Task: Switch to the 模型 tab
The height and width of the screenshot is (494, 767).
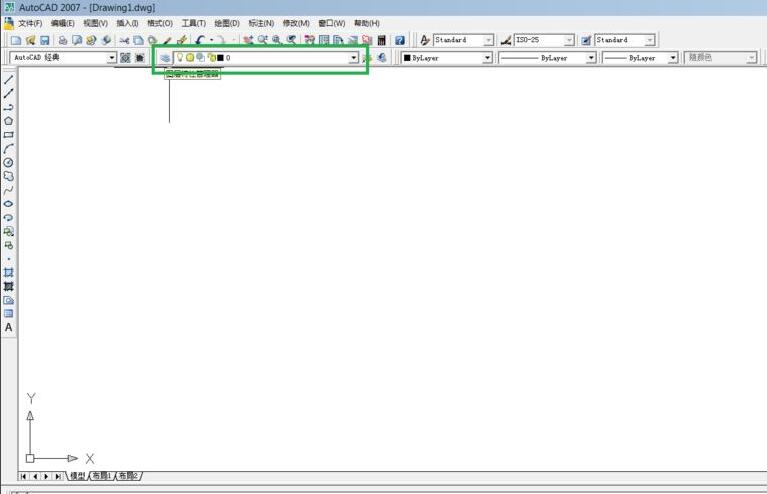Action: (77, 476)
